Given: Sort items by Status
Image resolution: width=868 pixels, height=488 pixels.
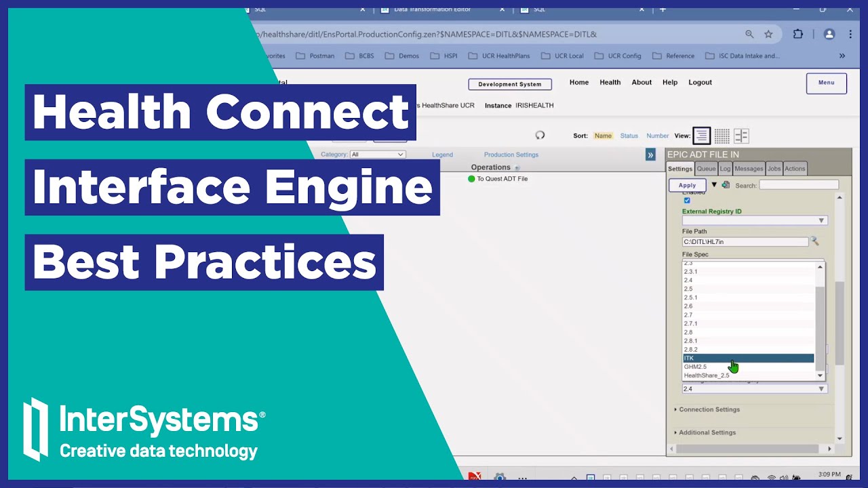Looking at the screenshot, I should coord(629,136).
